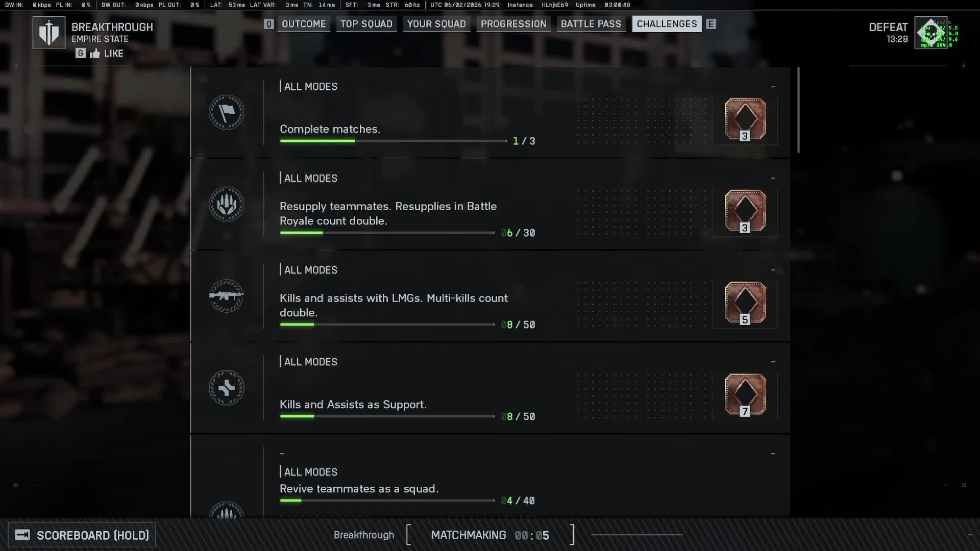
Task: Select the 'Complete matches.' description
Action: (x=330, y=129)
